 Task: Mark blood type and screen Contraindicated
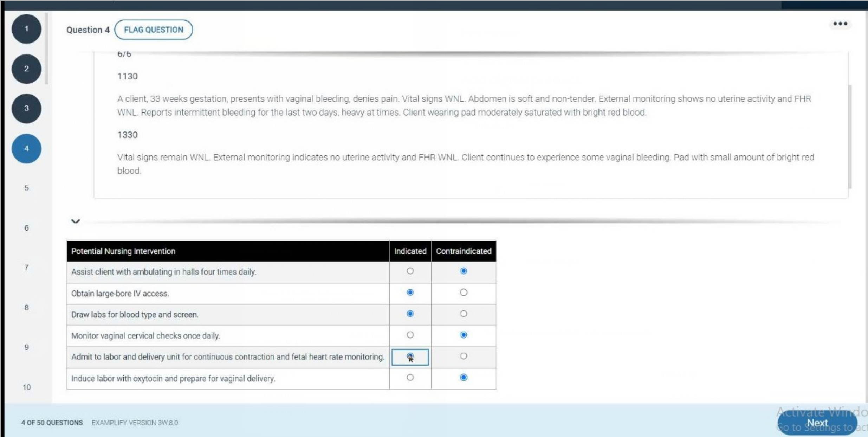[463, 314]
